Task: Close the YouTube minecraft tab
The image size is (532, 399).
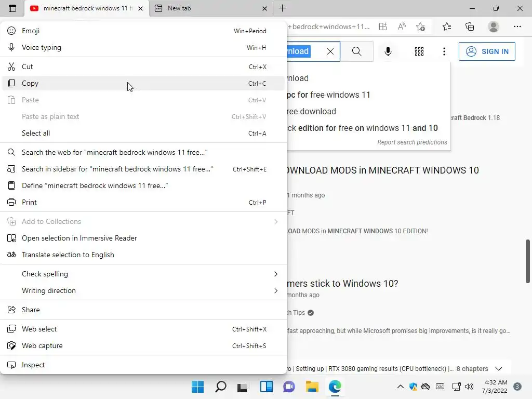Action: tap(140, 8)
